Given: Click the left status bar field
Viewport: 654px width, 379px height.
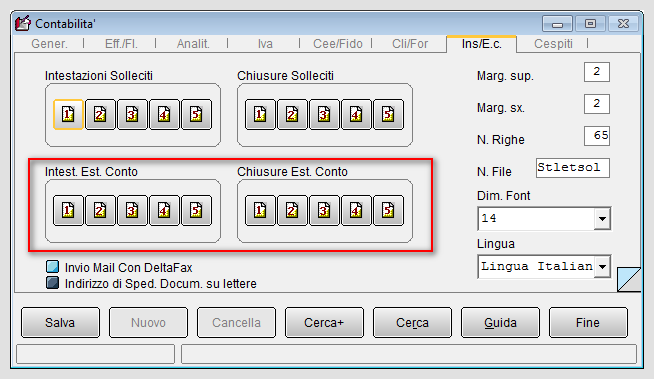Looking at the screenshot, I should (x=95, y=354).
